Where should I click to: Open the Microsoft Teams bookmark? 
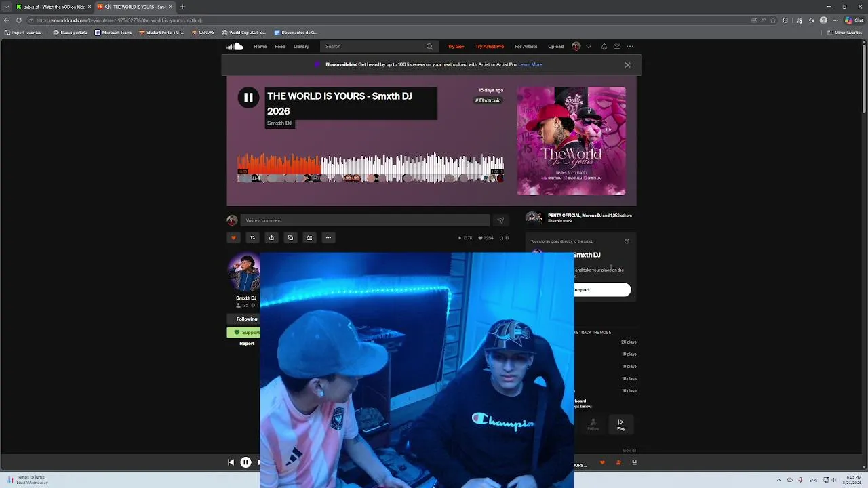[113, 33]
